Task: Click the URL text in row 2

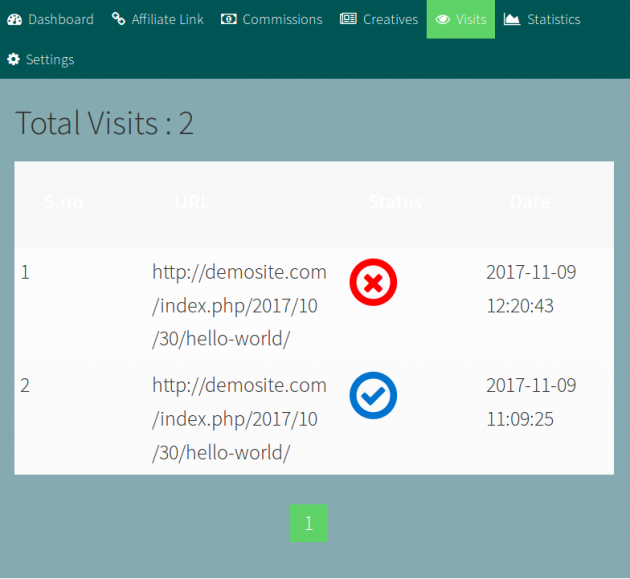Action: point(239,419)
